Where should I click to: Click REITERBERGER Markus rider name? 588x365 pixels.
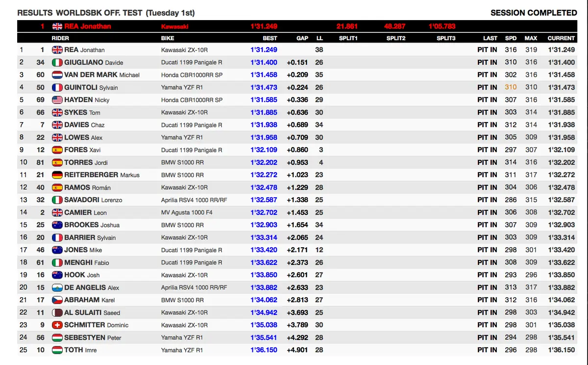(x=102, y=175)
